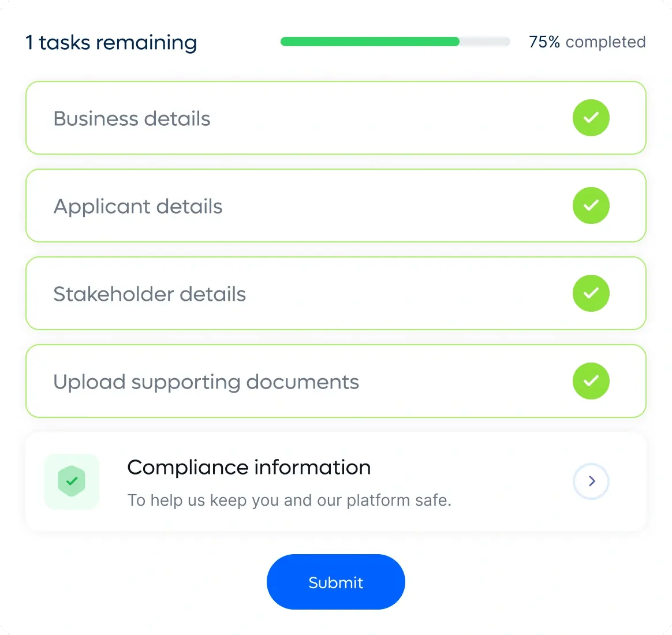Expand Compliance information using the chevron arrow

591,481
